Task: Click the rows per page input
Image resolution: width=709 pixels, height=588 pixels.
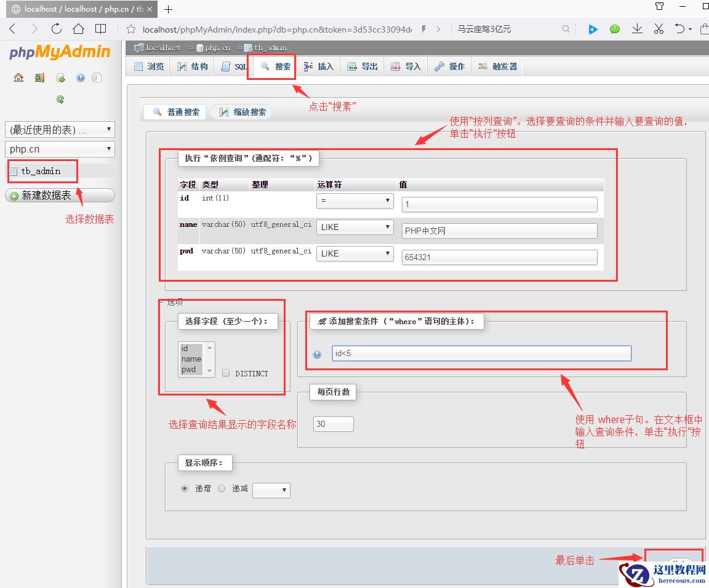Action: pyautogui.click(x=333, y=424)
